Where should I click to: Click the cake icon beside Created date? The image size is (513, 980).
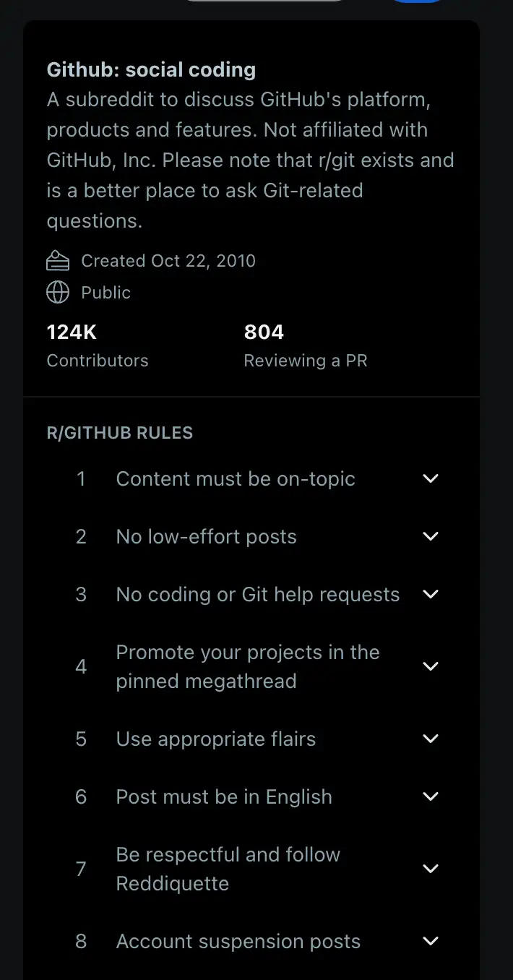[58, 260]
